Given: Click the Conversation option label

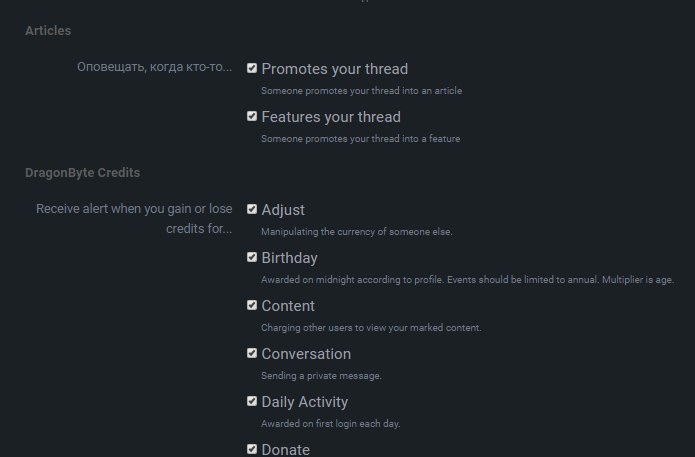Looking at the screenshot, I should 306,354.
